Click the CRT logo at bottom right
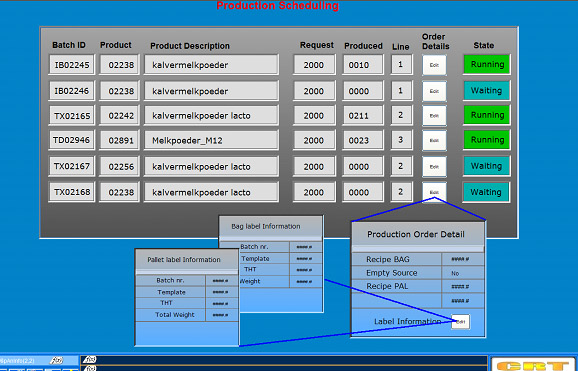The image size is (578, 371). coord(534,365)
